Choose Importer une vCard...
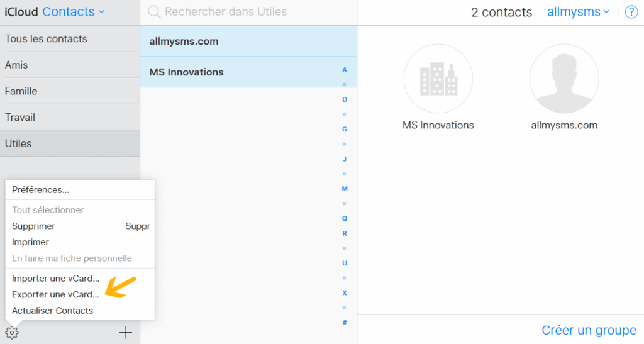 pos(80,279)
